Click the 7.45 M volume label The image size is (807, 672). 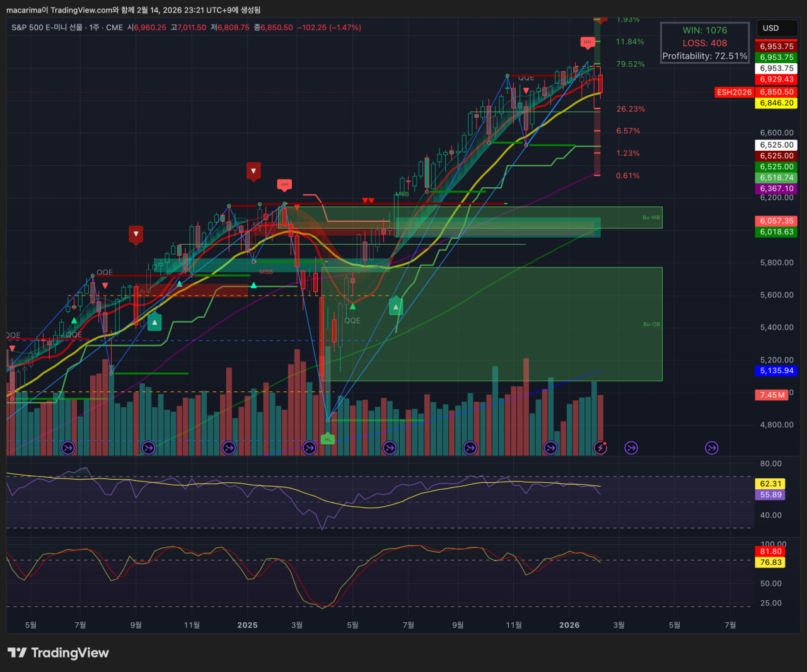(x=772, y=395)
